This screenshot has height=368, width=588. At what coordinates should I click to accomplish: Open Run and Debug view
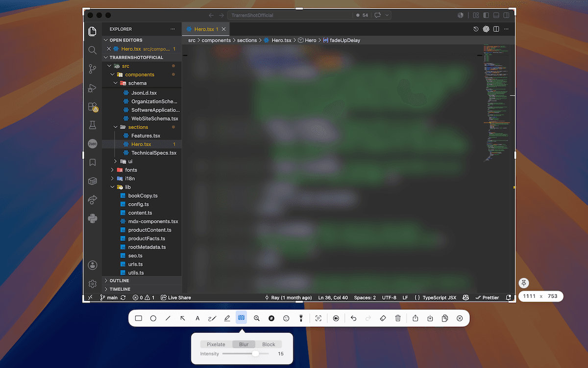(x=93, y=88)
